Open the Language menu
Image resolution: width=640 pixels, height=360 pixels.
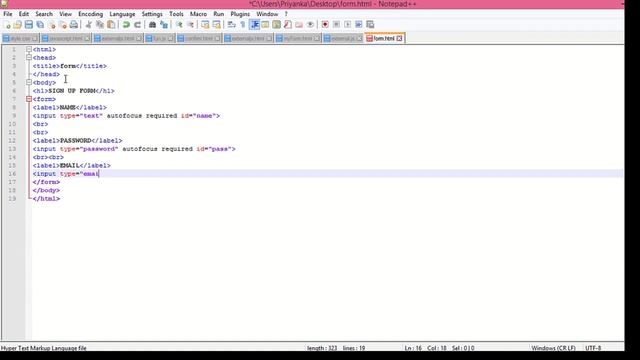[122, 14]
